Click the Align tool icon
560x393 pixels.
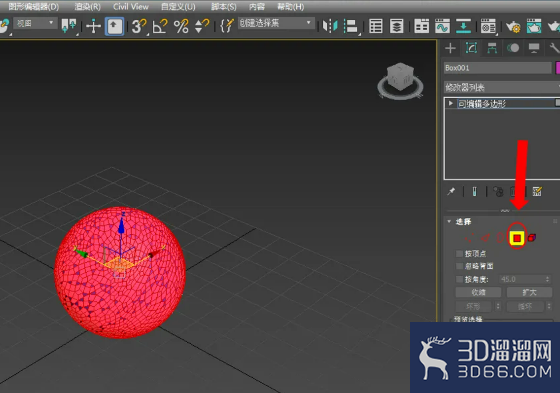tap(351, 26)
